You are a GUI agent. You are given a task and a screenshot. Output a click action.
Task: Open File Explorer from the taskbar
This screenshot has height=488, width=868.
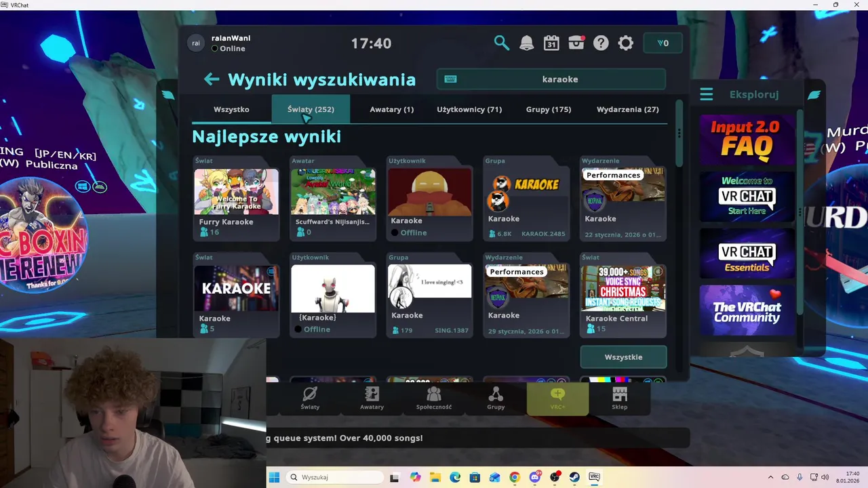[x=435, y=477]
